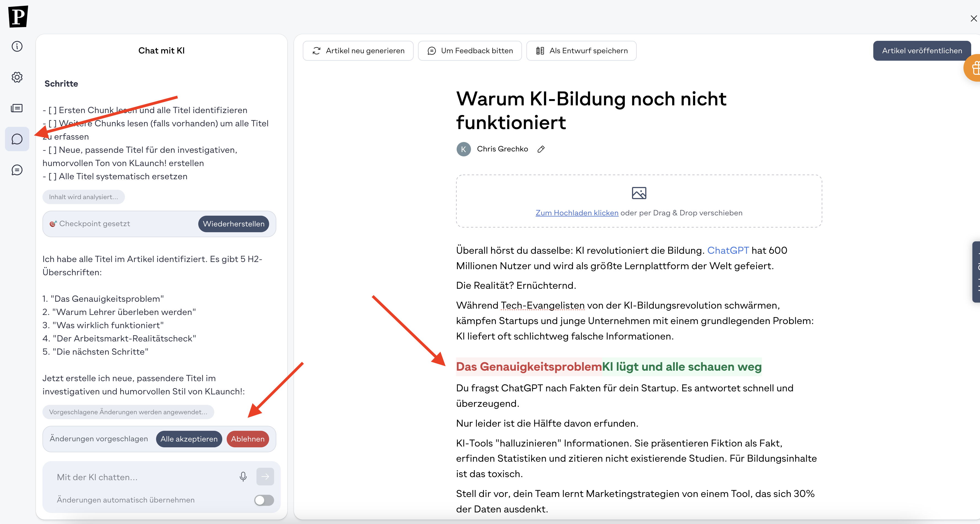
Task: Click Als Entwurf speichern button
Action: coord(581,51)
